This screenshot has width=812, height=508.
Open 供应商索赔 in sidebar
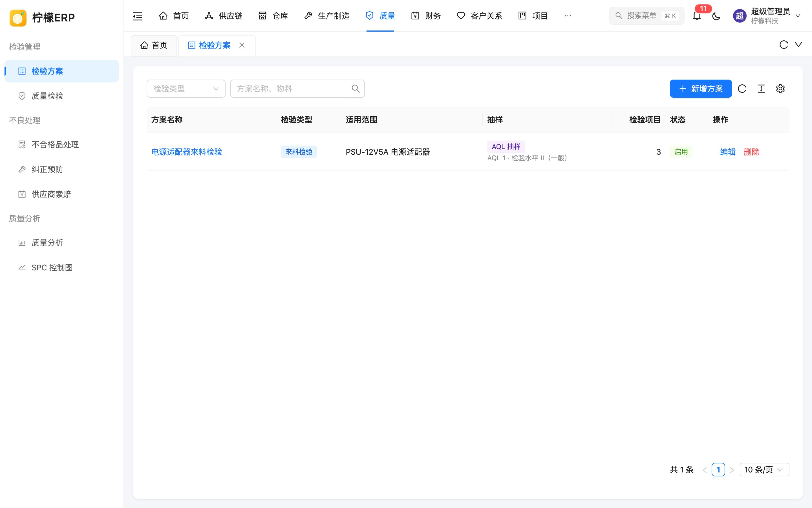point(62,194)
